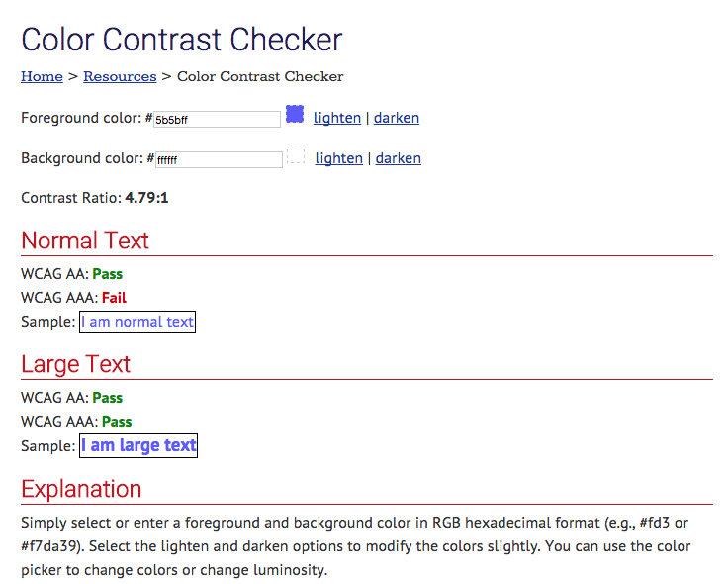Screen dimensions: 728x584
Task: Open the foreground color picker swatch
Action: pos(295,115)
